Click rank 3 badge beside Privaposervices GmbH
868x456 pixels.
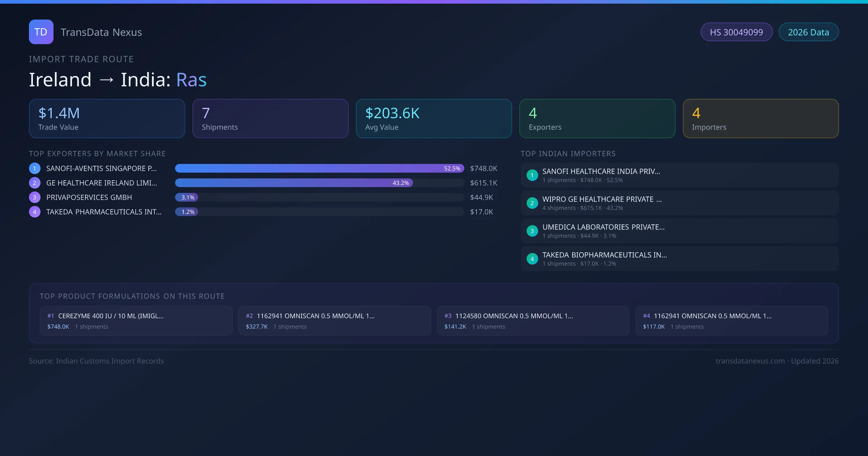(35, 197)
